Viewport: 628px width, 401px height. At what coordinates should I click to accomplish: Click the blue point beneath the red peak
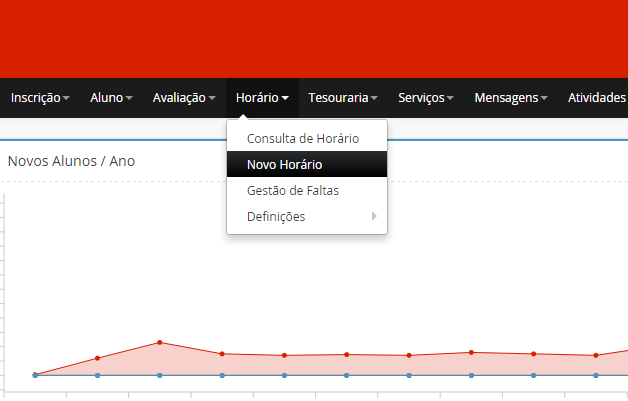pyautogui.click(x=160, y=375)
